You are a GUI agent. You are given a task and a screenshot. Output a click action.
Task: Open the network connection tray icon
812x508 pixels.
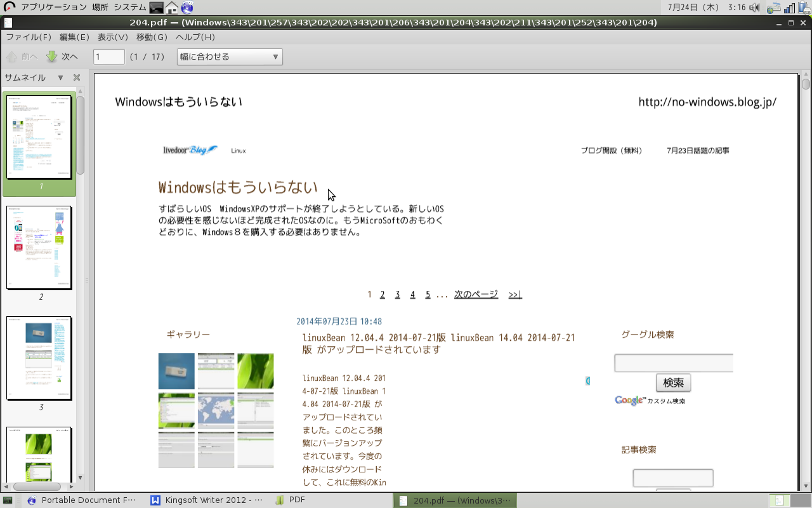773,8
